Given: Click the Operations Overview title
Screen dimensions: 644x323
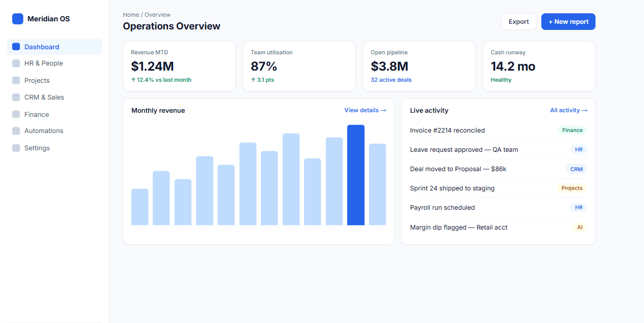Looking at the screenshot, I should point(172,26).
